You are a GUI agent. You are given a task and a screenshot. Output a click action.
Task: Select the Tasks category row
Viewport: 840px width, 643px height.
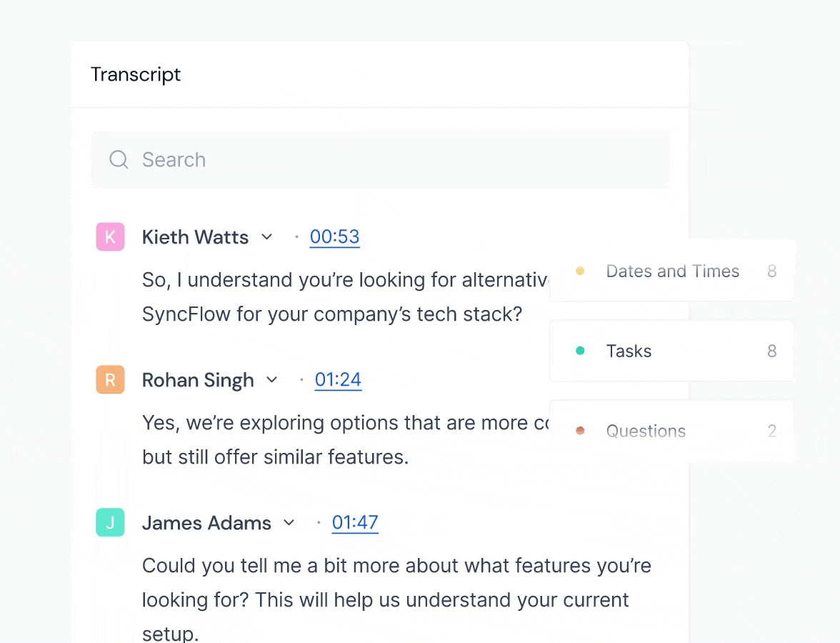click(671, 351)
